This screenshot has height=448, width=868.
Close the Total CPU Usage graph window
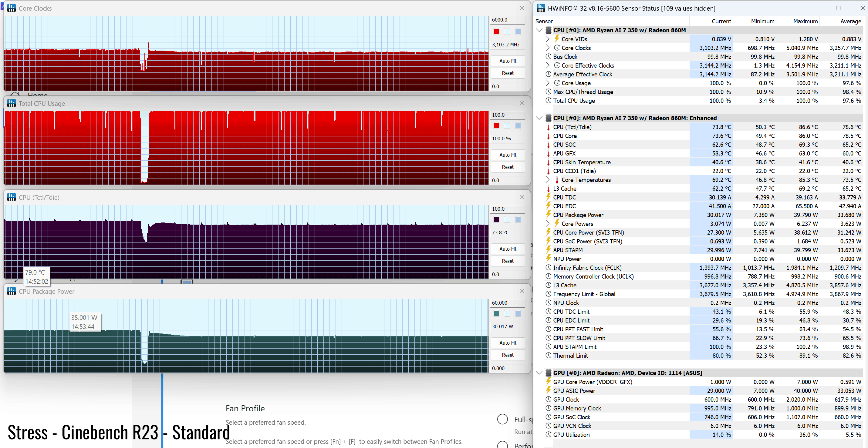[522, 103]
